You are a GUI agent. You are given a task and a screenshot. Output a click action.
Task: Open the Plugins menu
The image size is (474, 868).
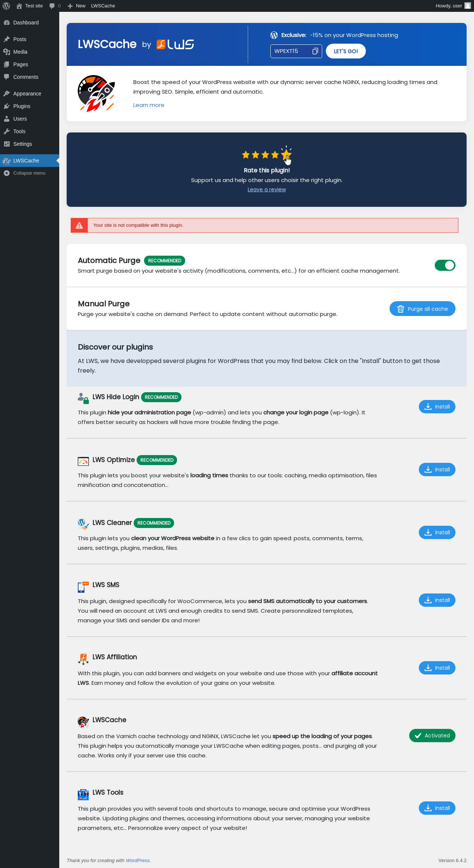(x=21, y=106)
